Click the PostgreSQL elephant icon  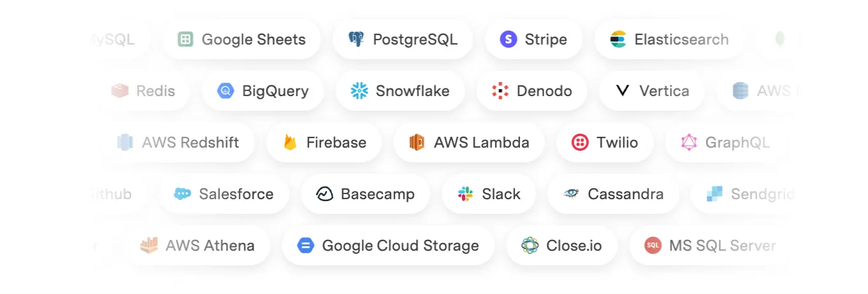pos(356,39)
